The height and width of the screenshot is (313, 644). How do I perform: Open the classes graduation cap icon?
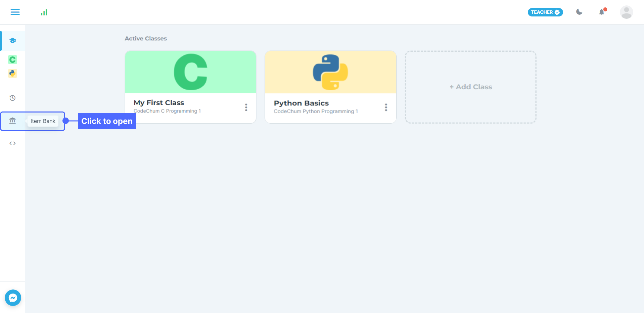(x=13, y=41)
